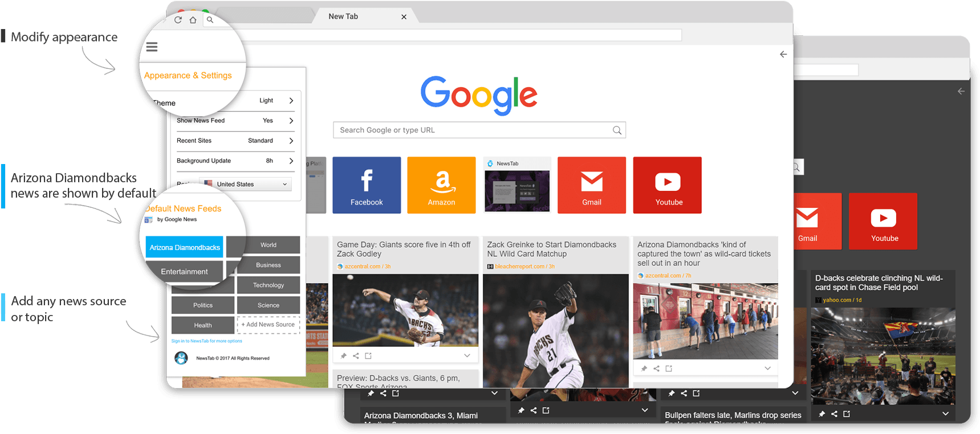Open 'Game Day: Giants score five' in new window
Viewport: 980px width, 434px height.
368,356
